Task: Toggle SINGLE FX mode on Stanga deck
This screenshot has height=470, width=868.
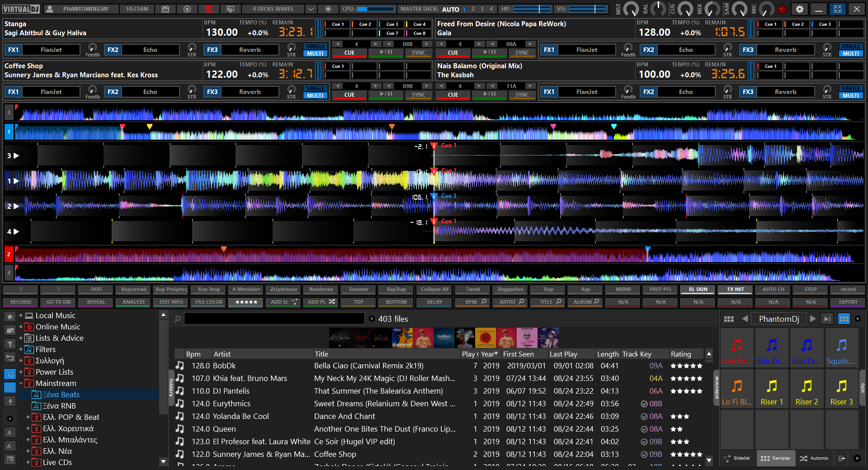Action: (315, 47)
